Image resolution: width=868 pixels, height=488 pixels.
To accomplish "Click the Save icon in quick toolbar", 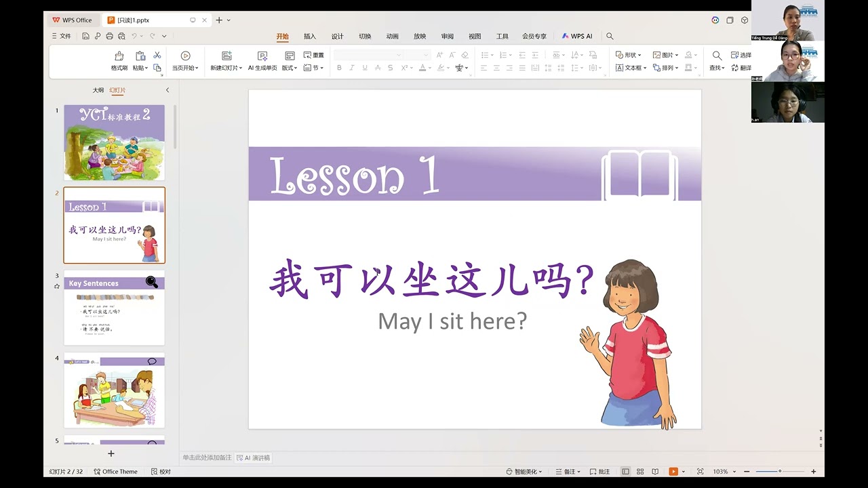I will pos(85,36).
